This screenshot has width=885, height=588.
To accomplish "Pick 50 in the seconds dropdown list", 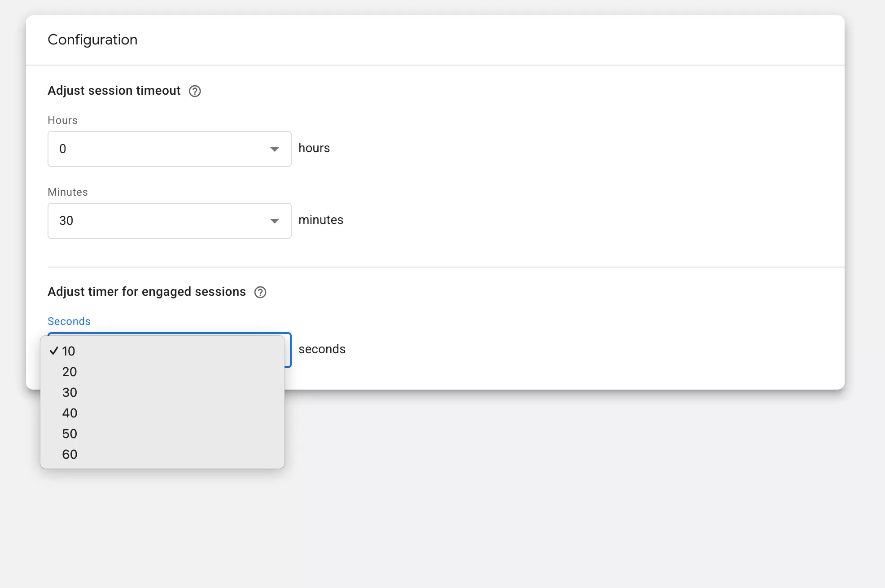I will pyautogui.click(x=70, y=434).
